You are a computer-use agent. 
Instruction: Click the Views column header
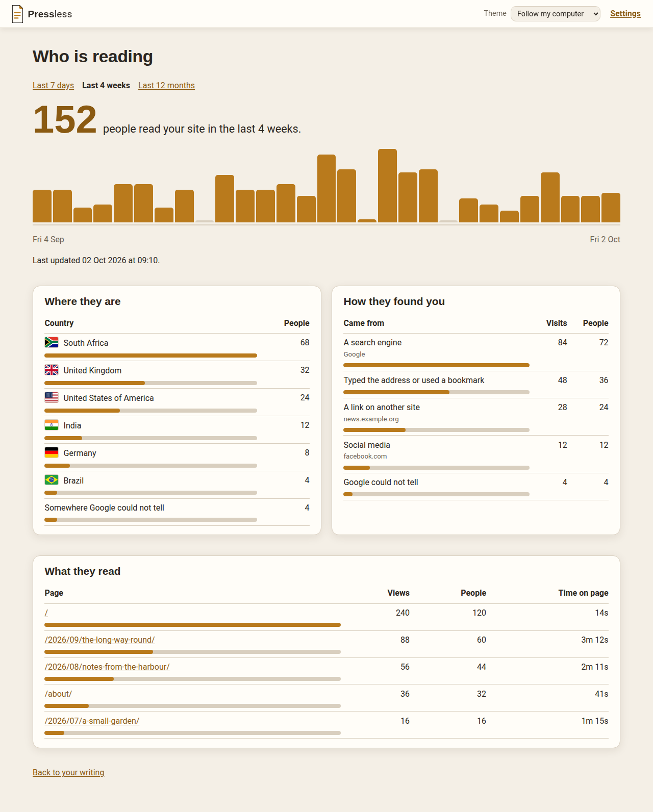point(398,593)
